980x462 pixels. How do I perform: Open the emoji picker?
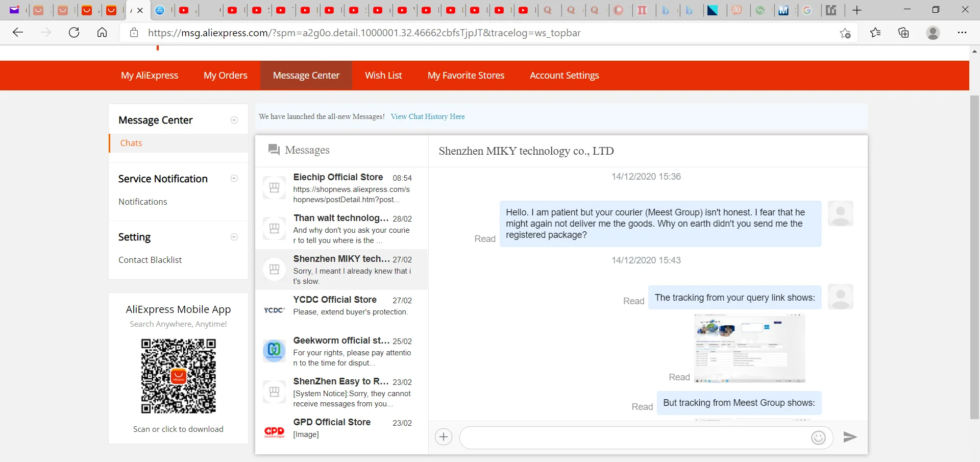coord(818,437)
